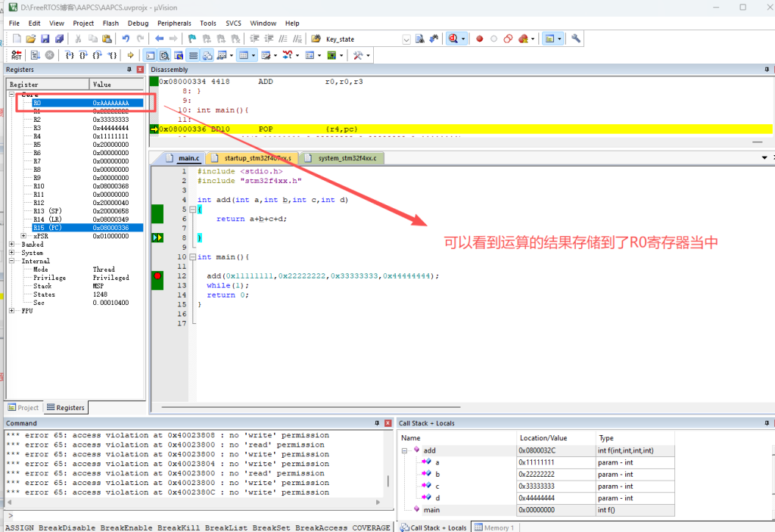Toggle the breakpoint on code line 12

[157, 276]
